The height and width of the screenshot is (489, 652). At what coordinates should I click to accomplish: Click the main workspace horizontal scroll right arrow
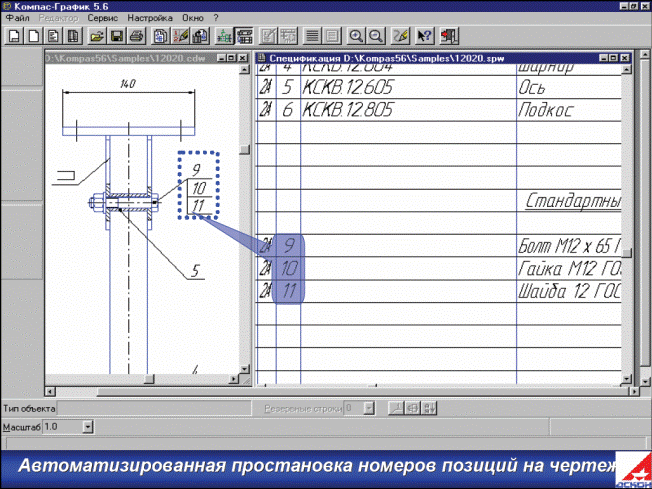click(x=635, y=391)
